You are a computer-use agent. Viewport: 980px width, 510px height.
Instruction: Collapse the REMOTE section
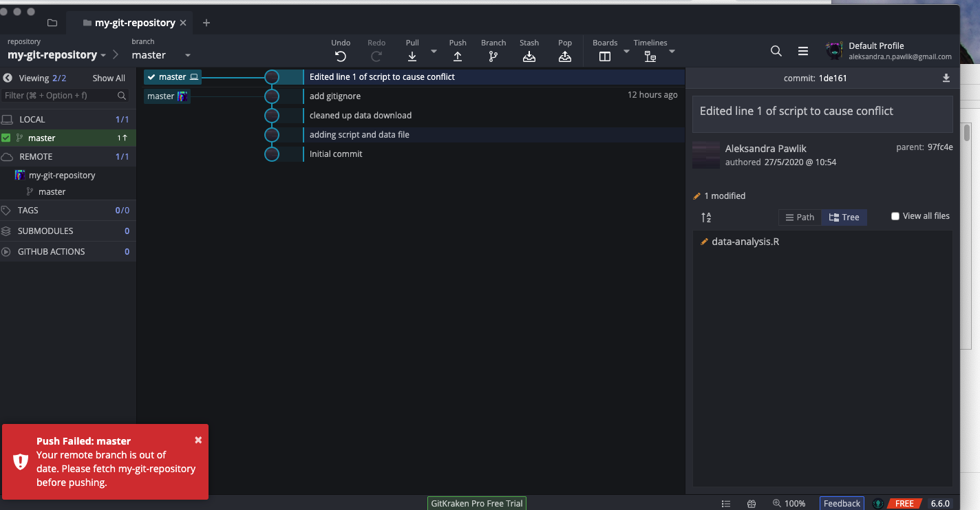coord(68,156)
